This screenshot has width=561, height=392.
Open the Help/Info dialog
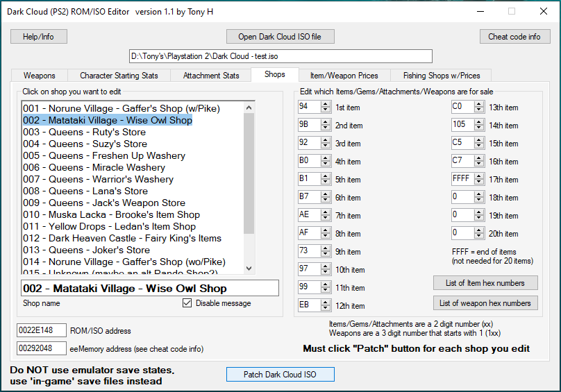point(38,37)
